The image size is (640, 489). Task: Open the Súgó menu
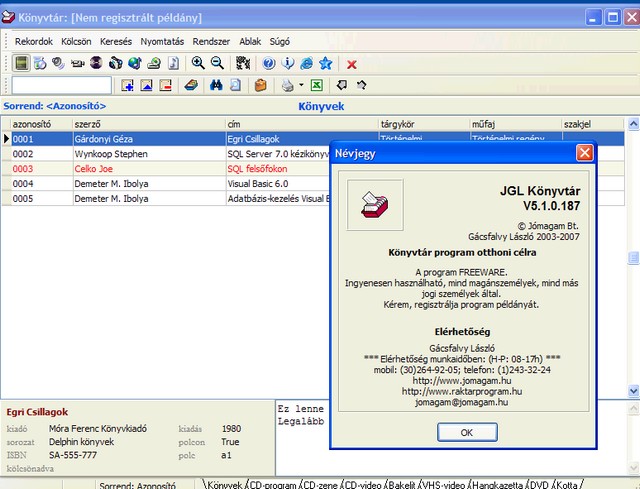point(280,42)
